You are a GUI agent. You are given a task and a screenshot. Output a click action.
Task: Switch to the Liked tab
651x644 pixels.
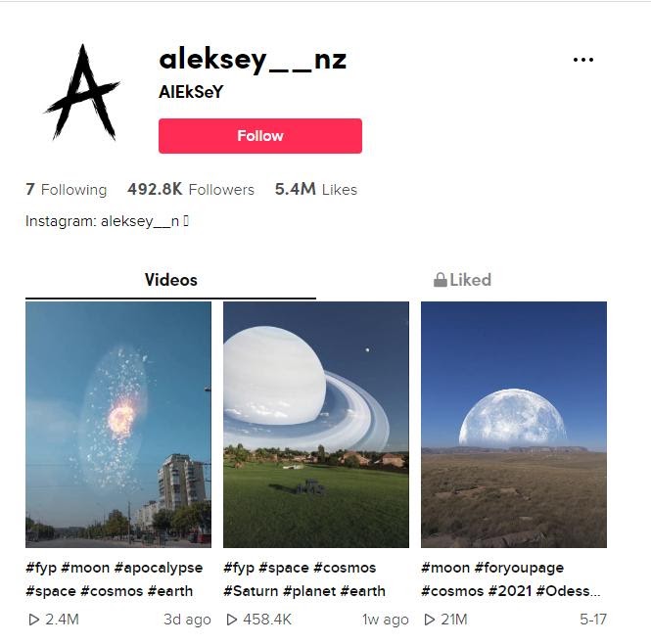click(x=462, y=280)
